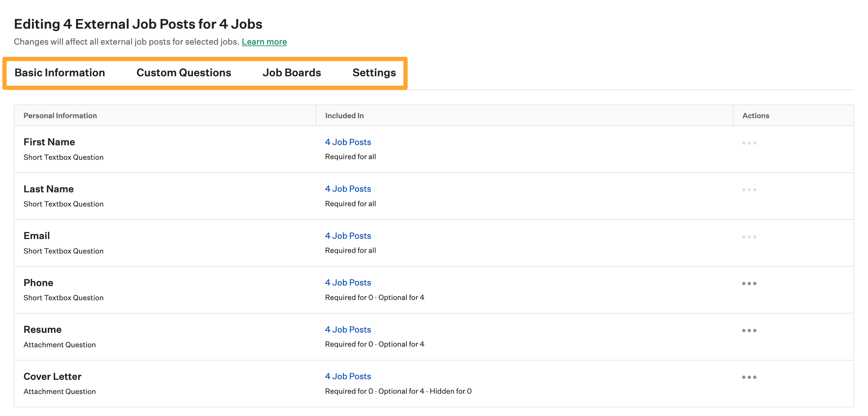Open the three-dot actions menu for Phone
The height and width of the screenshot is (416, 868).
749,283
